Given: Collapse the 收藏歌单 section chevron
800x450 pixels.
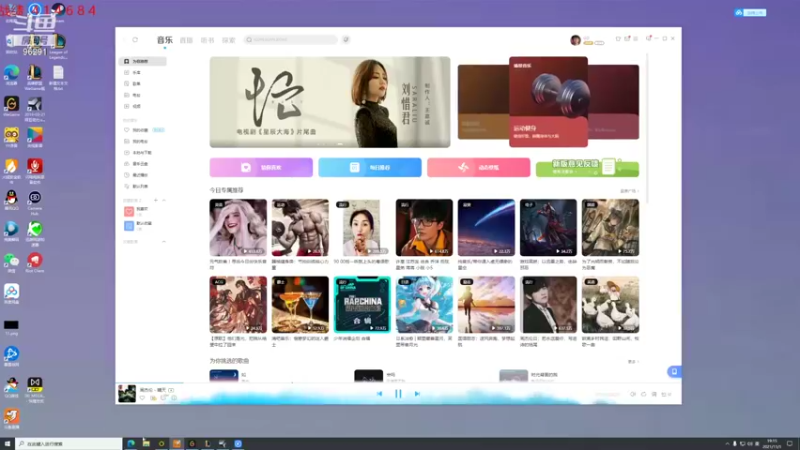Looking at the screenshot, I should tap(164, 241).
